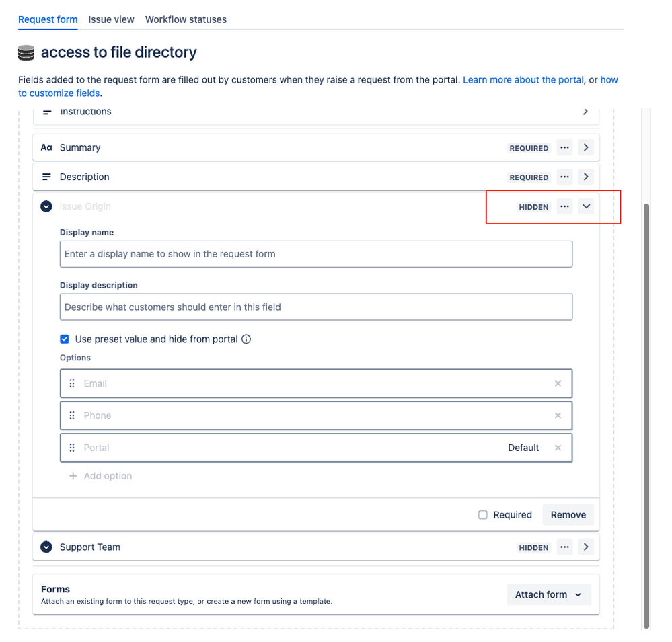Click the Remove button

pos(568,514)
